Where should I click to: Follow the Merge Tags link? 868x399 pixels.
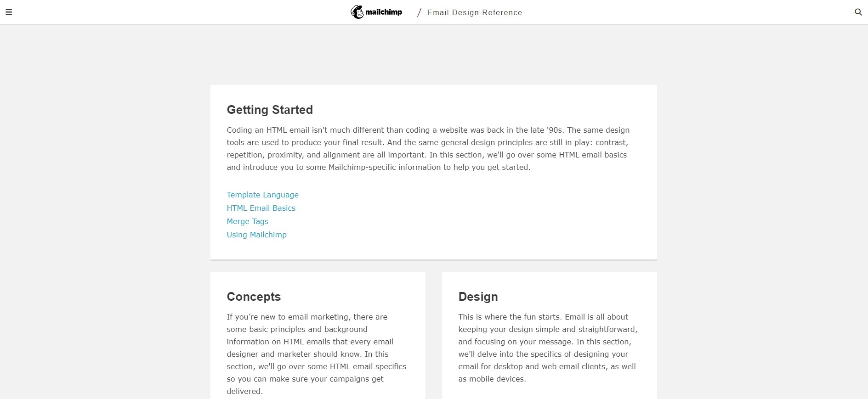point(247,221)
